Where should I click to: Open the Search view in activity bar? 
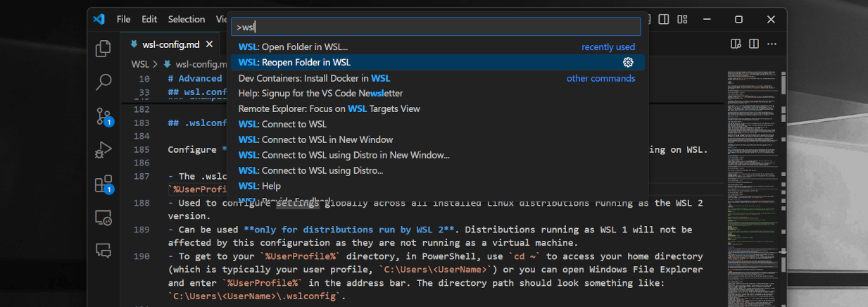pyautogui.click(x=103, y=82)
